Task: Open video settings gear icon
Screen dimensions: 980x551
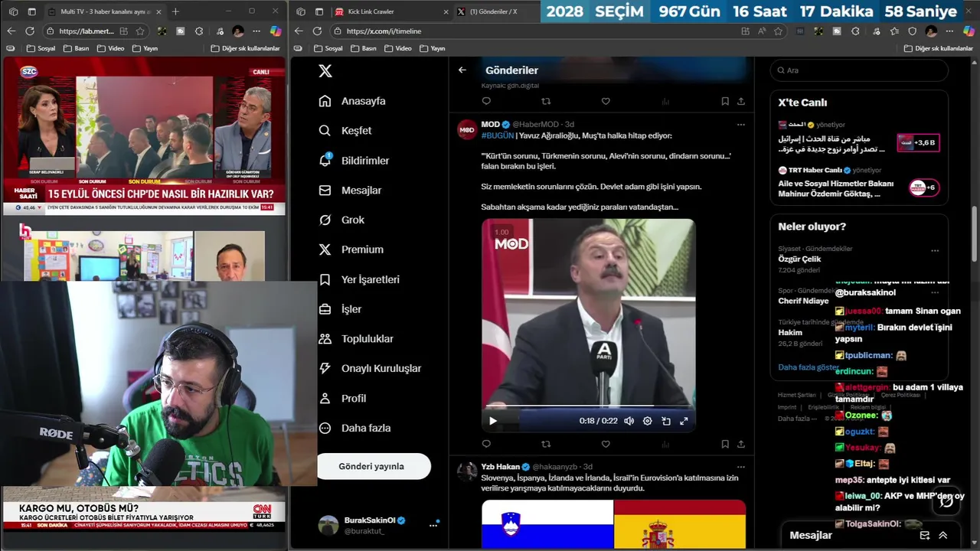Action: click(647, 421)
